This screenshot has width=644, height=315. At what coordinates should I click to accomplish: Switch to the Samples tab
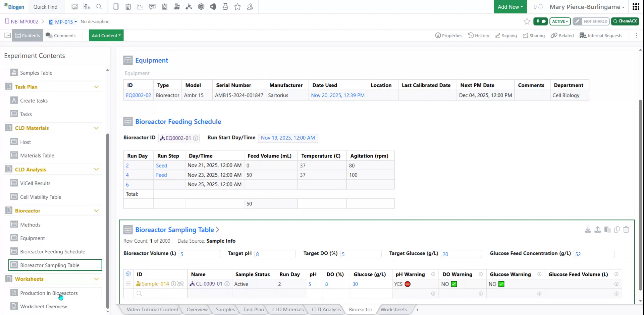[x=225, y=309]
